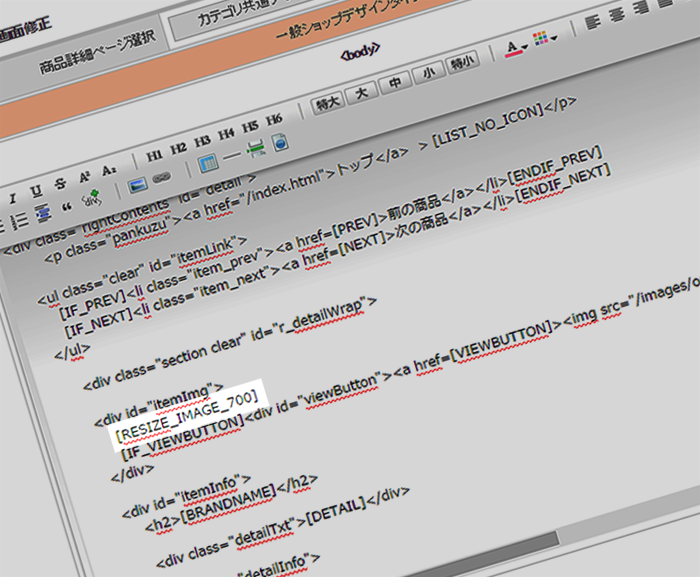700x577 pixels.
Task: Set font size to 特大
Action: click(328, 103)
